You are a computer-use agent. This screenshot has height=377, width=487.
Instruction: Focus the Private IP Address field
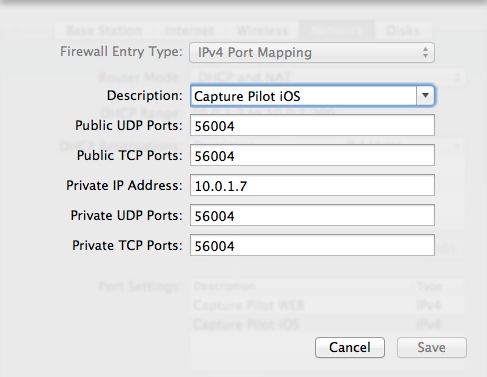click(x=312, y=185)
